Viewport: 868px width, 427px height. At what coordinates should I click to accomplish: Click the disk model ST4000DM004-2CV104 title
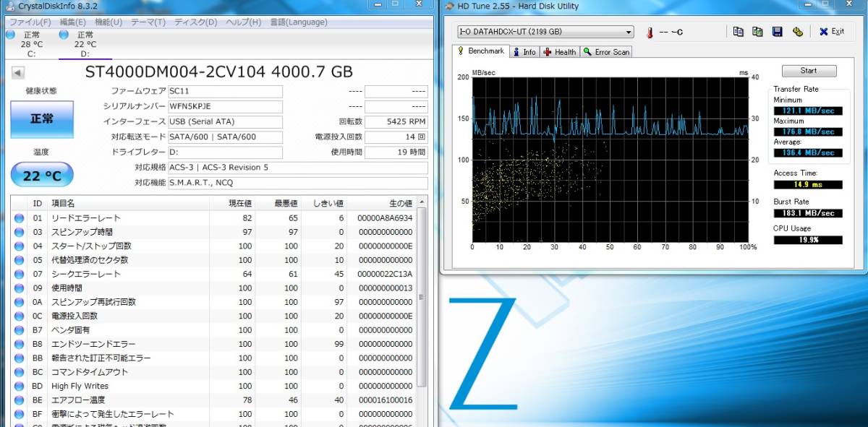point(219,72)
